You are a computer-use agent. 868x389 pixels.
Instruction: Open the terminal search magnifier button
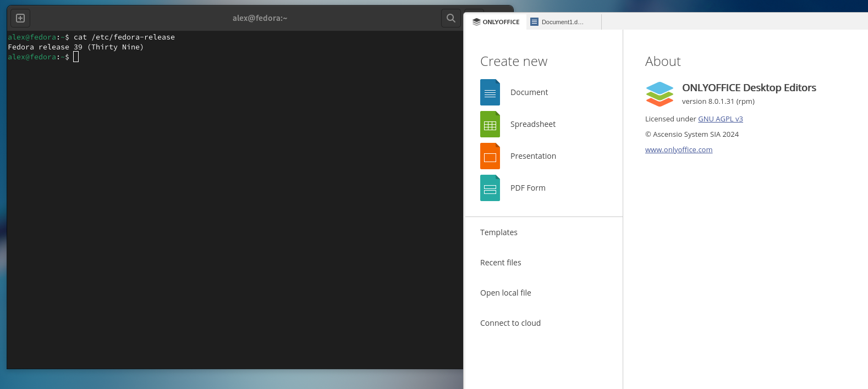(451, 18)
